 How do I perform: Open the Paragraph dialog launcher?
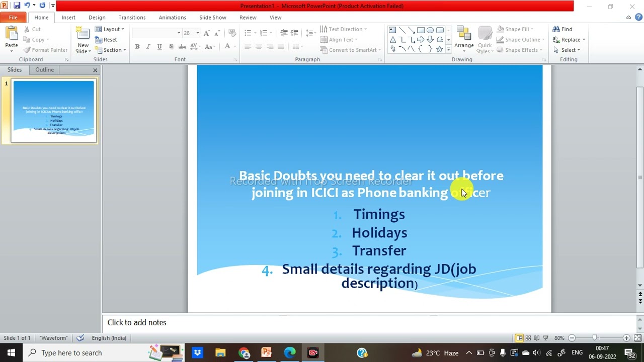click(380, 60)
